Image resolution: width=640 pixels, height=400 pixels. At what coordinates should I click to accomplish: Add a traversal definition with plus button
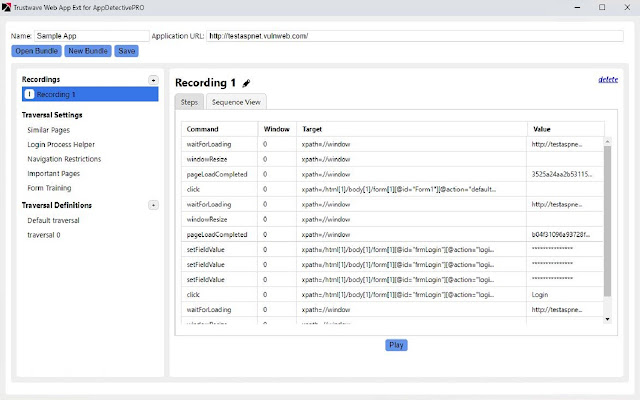coord(153,205)
